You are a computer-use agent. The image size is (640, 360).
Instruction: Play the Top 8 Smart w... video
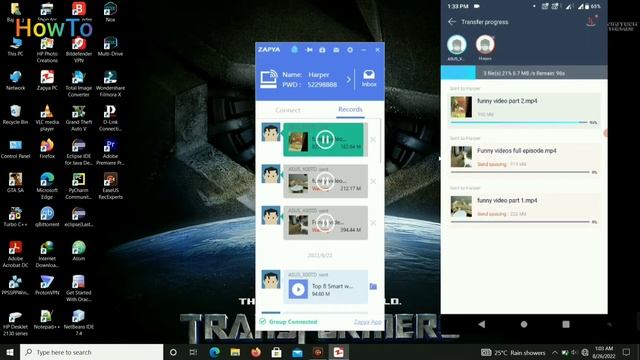298,289
